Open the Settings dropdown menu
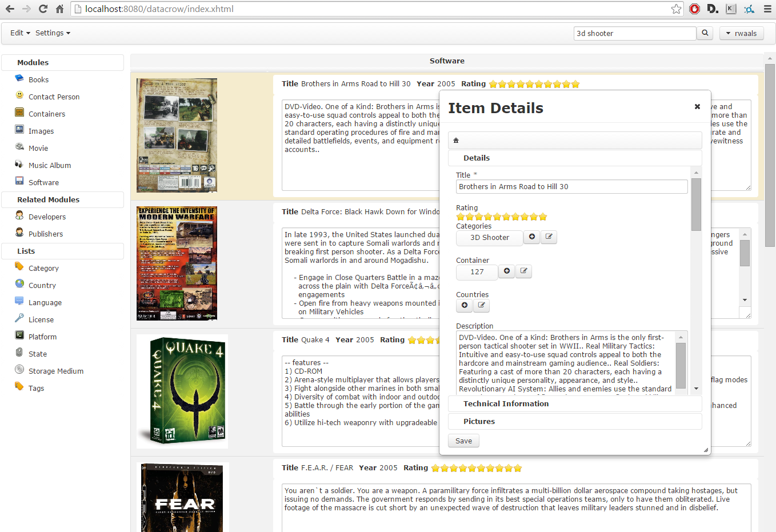Image resolution: width=776 pixels, height=532 pixels. 53,33
